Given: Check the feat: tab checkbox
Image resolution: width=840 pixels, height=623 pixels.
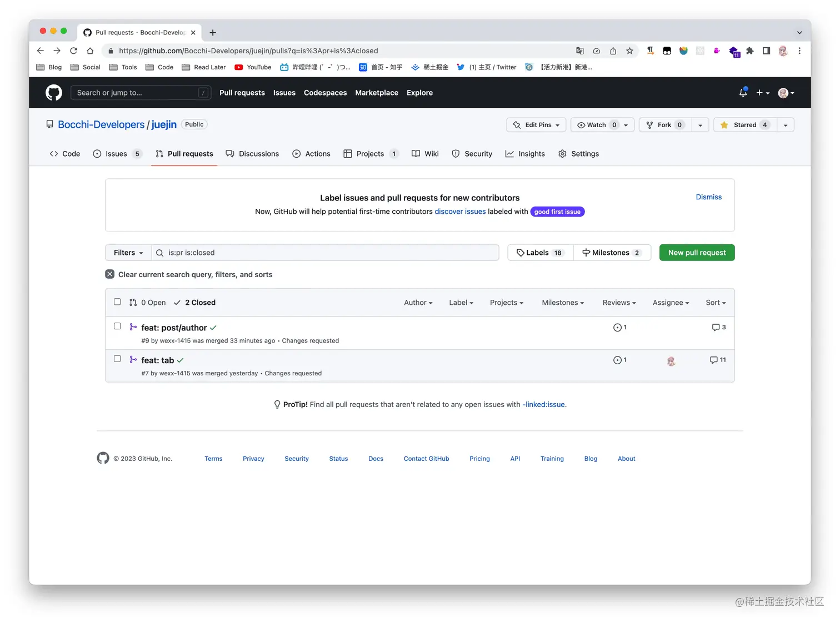Looking at the screenshot, I should coord(117,359).
